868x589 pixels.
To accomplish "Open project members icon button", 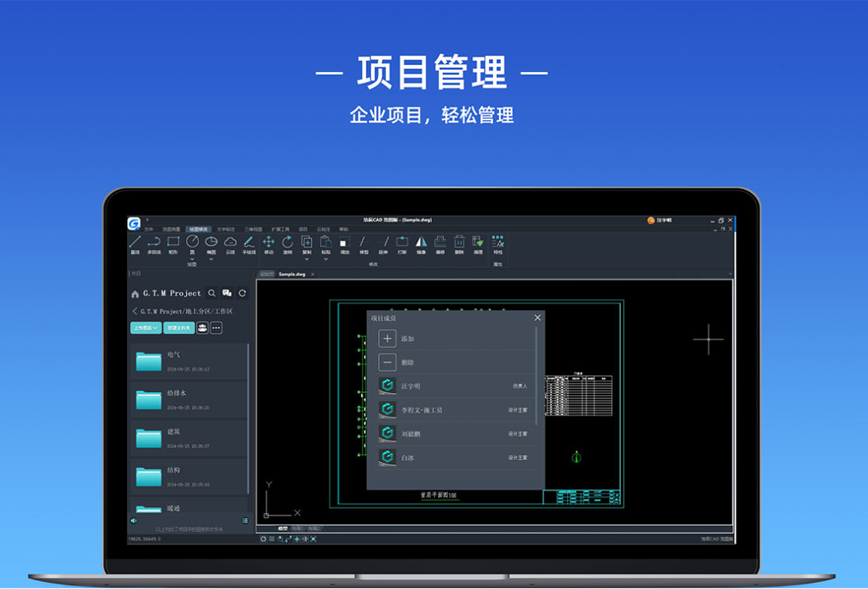I will tap(202, 328).
